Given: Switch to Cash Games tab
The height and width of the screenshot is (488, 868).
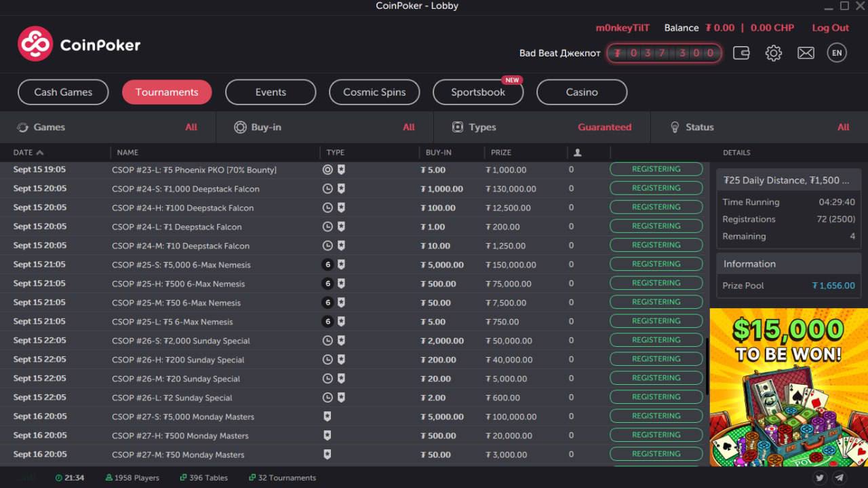Looking at the screenshot, I should pos(63,92).
